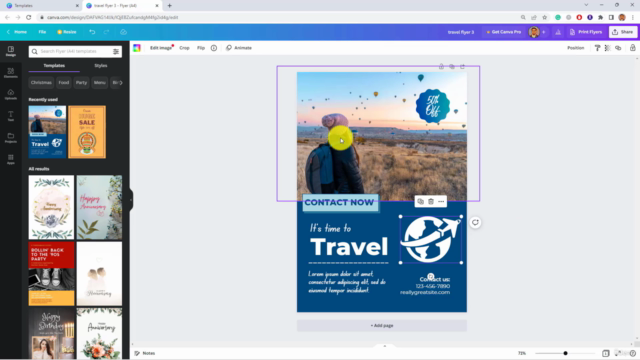Click the Print Flyers button

[586, 32]
